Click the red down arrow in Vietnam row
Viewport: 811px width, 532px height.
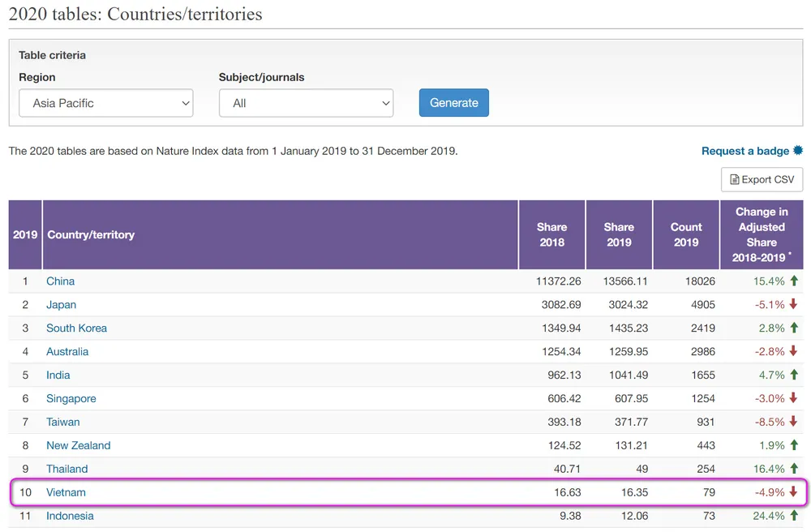click(x=793, y=491)
